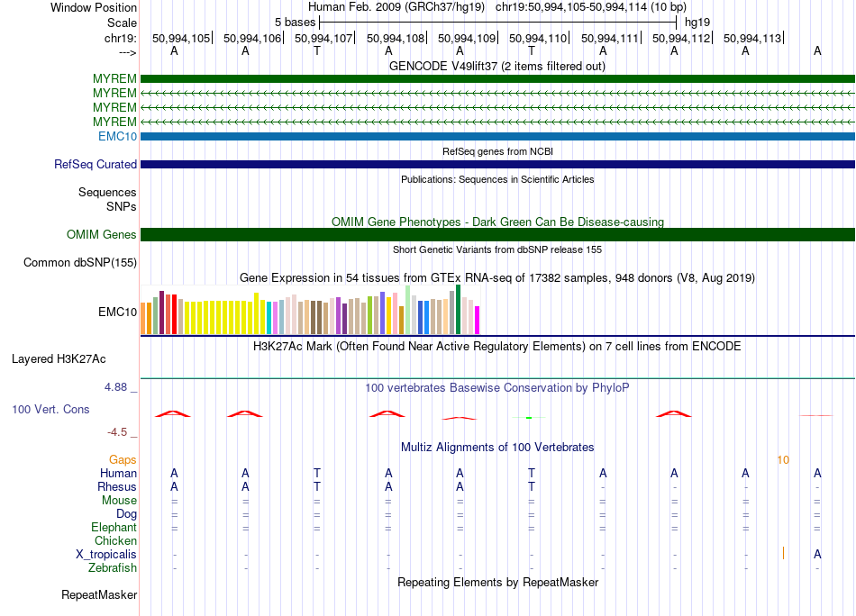Select the X_tropicalis alignment row label
The image size is (856, 616).
106,555
